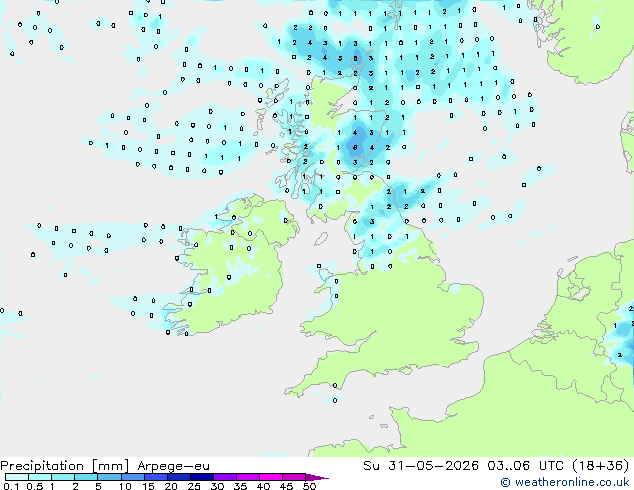This screenshot has height=490, width=634.
Task: Click the weatheronline.co.uk copyright link
Action: click(x=565, y=482)
